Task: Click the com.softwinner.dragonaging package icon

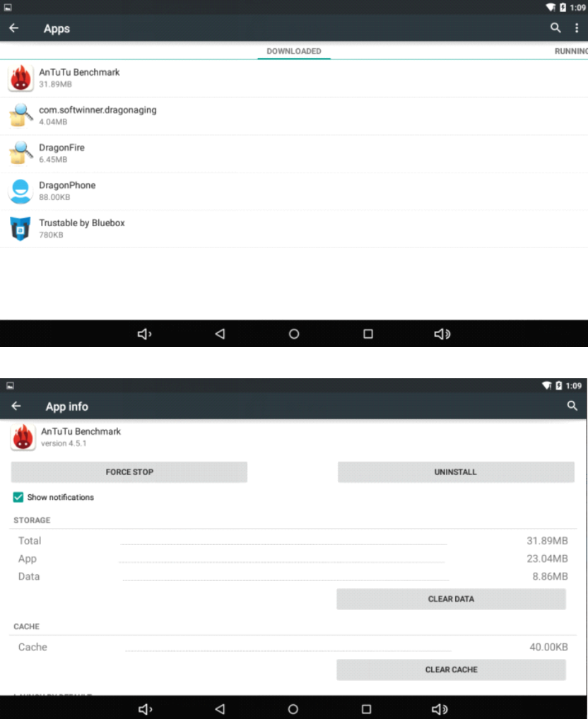Action: click(x=20, y=115)
